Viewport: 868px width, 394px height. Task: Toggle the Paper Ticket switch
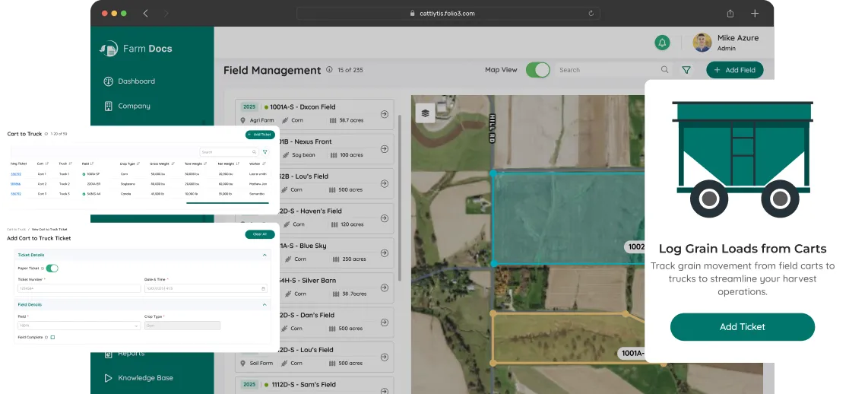click(x=52, y=268)
